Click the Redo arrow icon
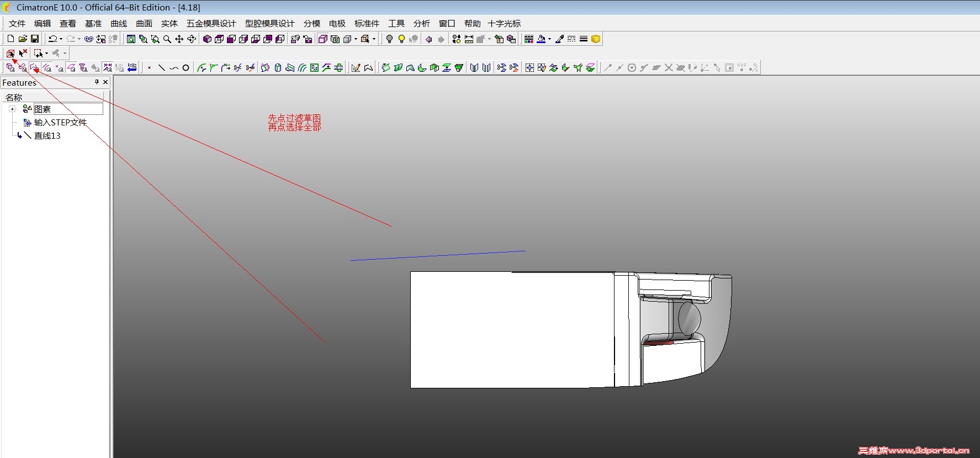980x458 pixels. (x=71, y=39)
